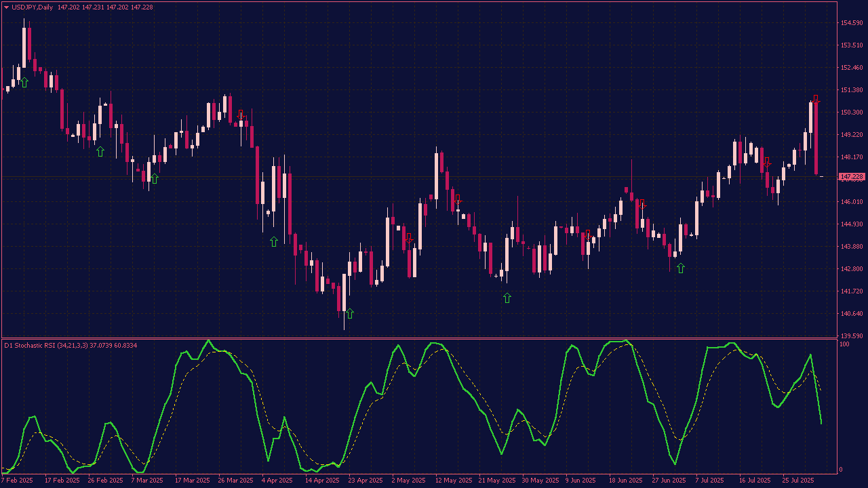
Task: Click red sell arrow in late March near 150.300
Action: (240, 115)
